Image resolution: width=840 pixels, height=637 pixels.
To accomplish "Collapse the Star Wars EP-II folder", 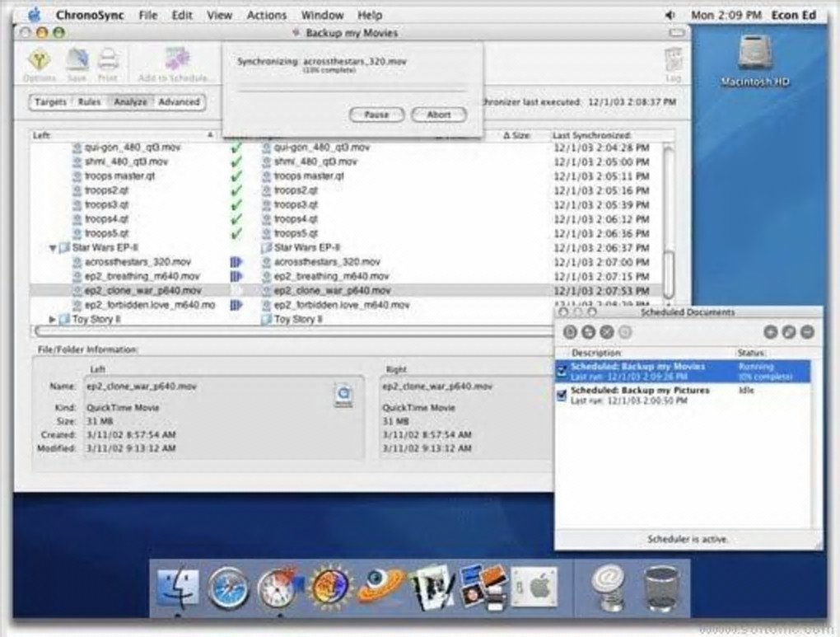I will tap(53, 248).
